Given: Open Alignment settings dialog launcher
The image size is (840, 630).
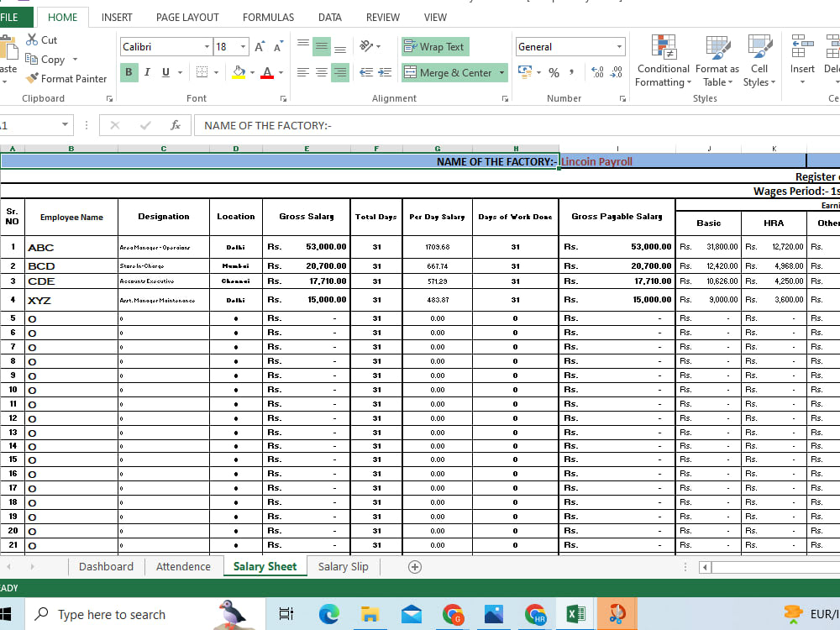Looking at the screenshot, I should (x=505, y=98).
